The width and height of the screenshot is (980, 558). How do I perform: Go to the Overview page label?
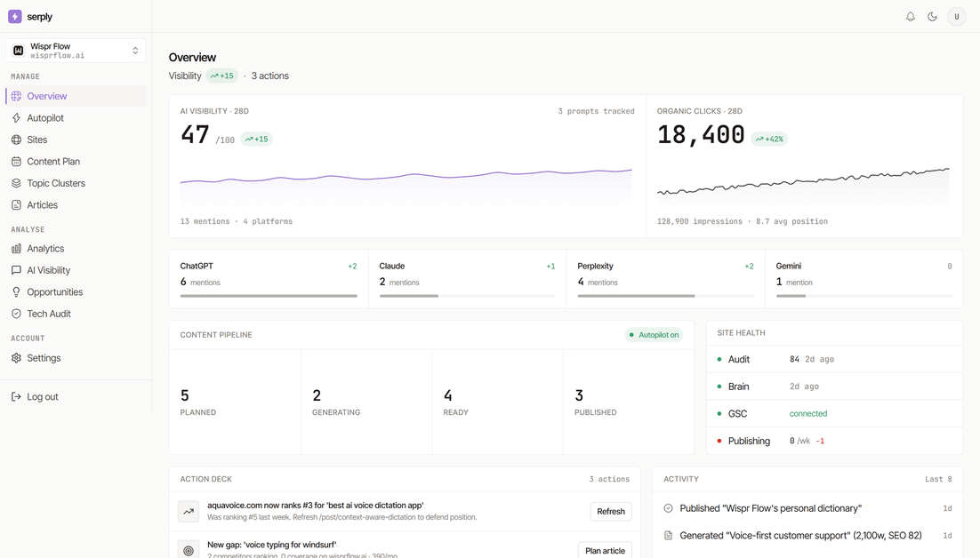47,96
